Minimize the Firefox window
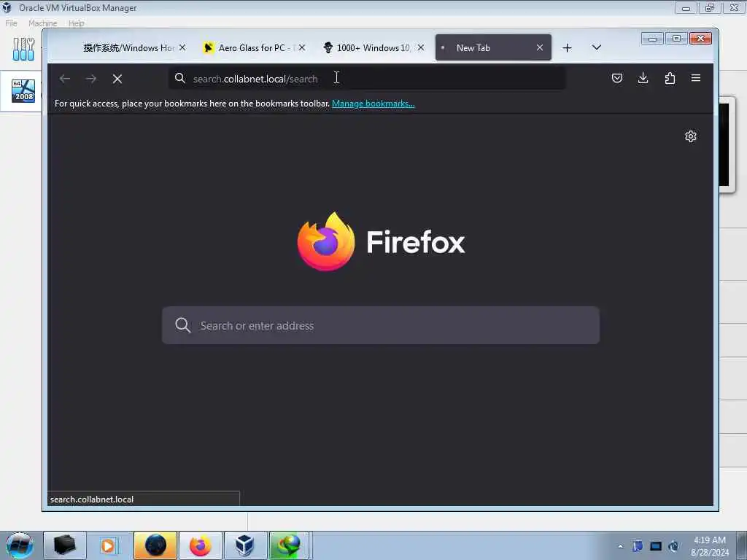747x560 pixels. (x=652, y=38)
